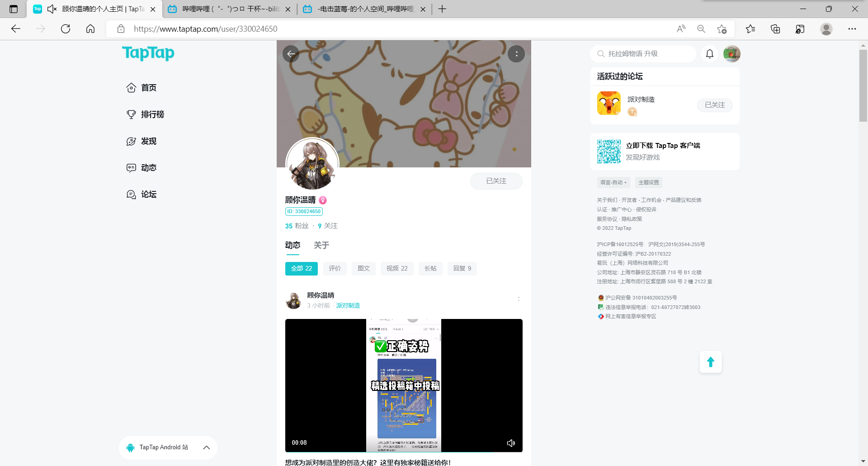Filter posts by 评价
868x466 pixels.
click(335, 269)
